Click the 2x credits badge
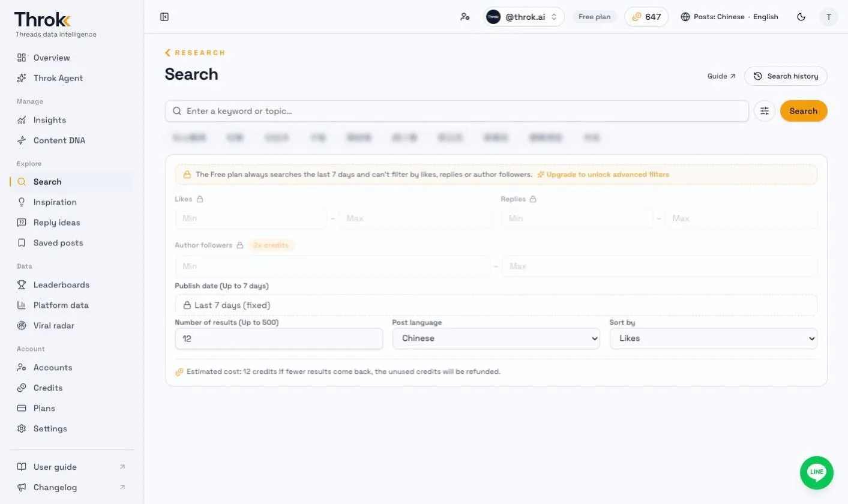 [x=271, y=245]
